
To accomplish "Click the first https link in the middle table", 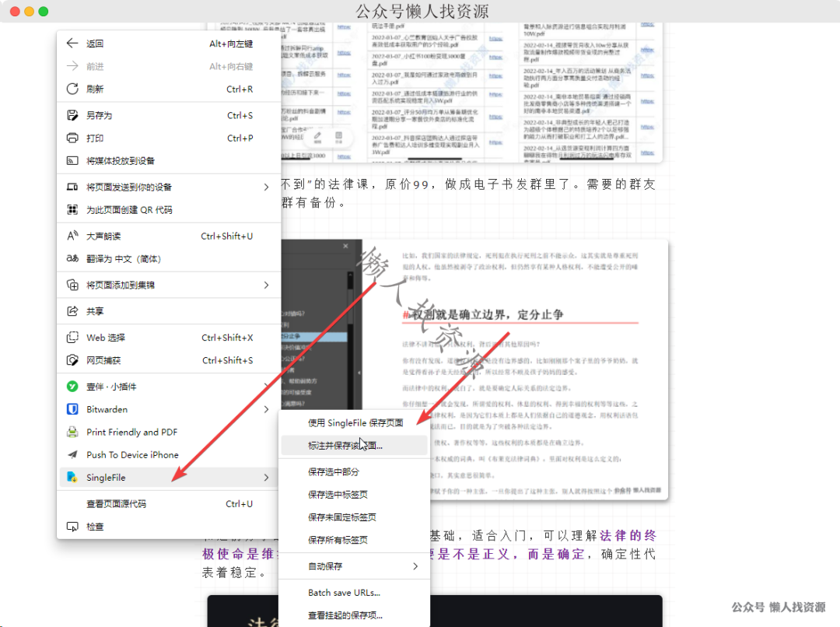I will click(495, 39).
